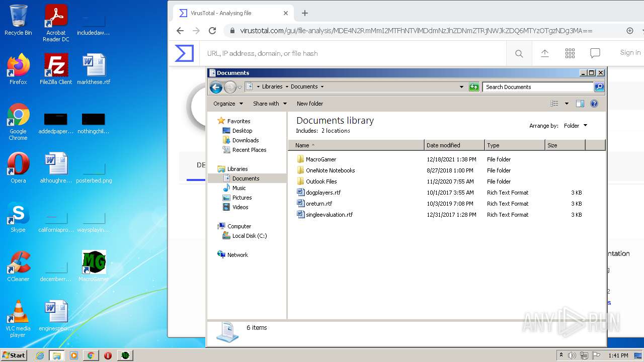Select Recent Places in the navigation pane
This screenshot has height=362, width=644.
(x=249, y=150)
